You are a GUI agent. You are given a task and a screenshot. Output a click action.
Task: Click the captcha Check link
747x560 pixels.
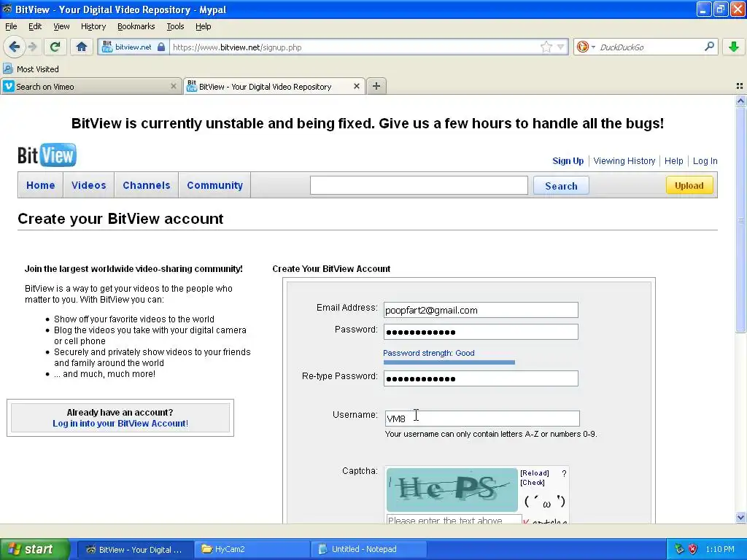[532, 483]
